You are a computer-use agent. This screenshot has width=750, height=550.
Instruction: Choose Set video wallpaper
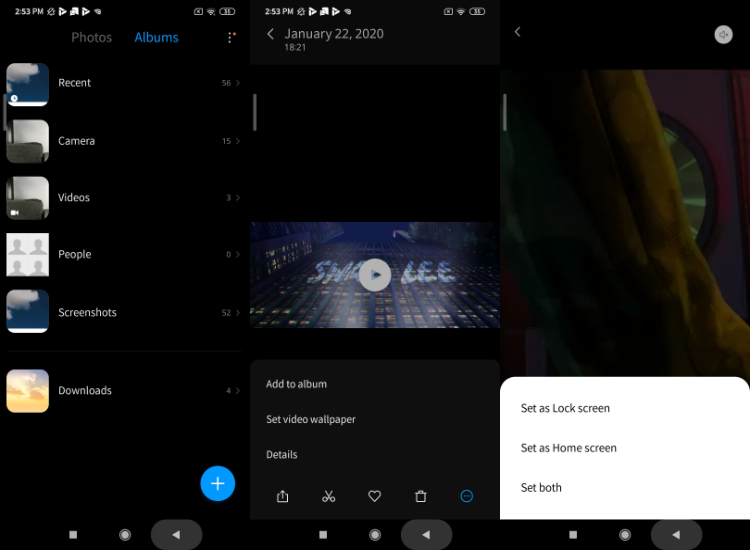310,419
